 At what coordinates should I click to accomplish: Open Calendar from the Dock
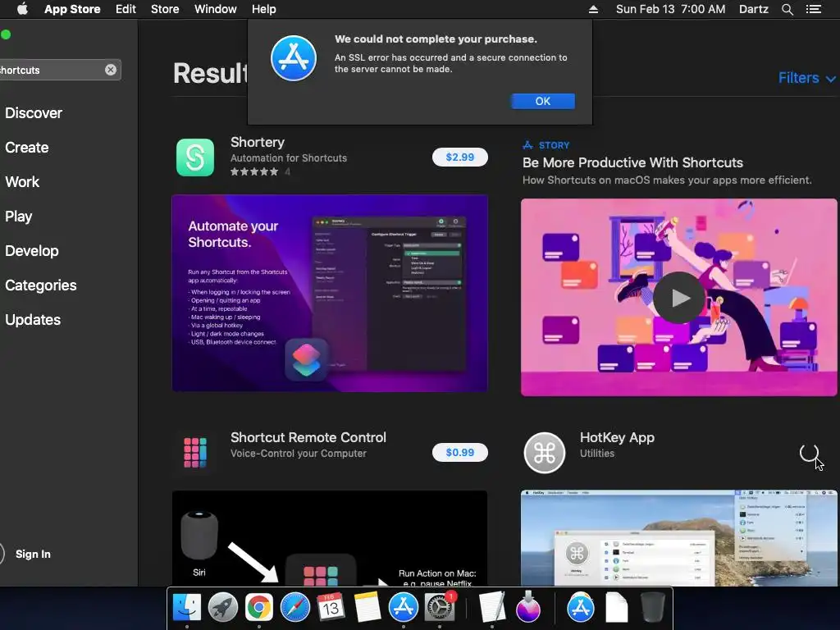[331, 607]
